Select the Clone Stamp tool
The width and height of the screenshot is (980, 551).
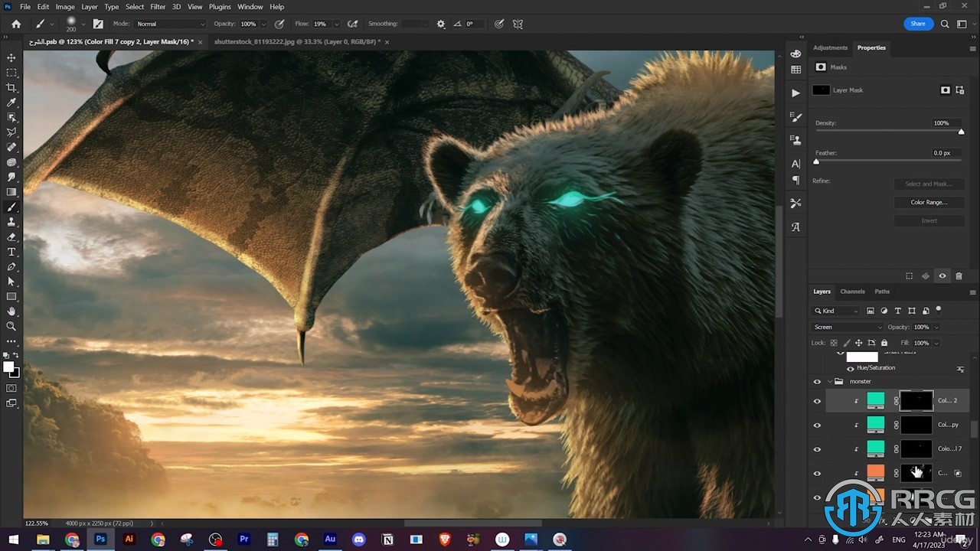tap(11, 222)
